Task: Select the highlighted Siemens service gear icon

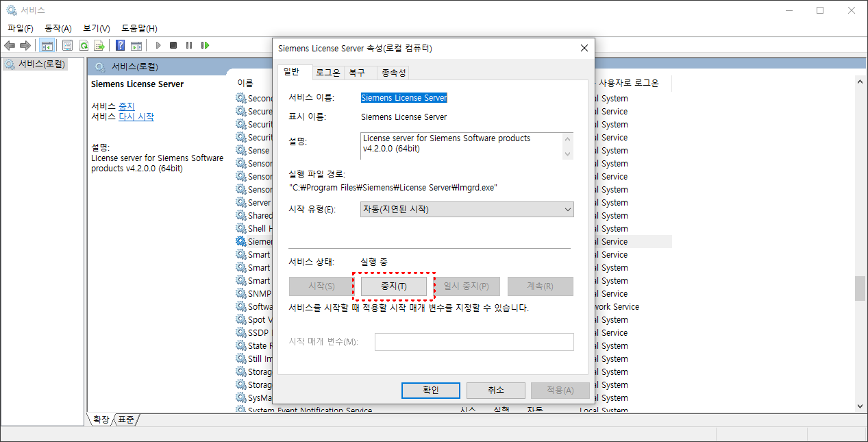Action: click(x=240, y=241)
